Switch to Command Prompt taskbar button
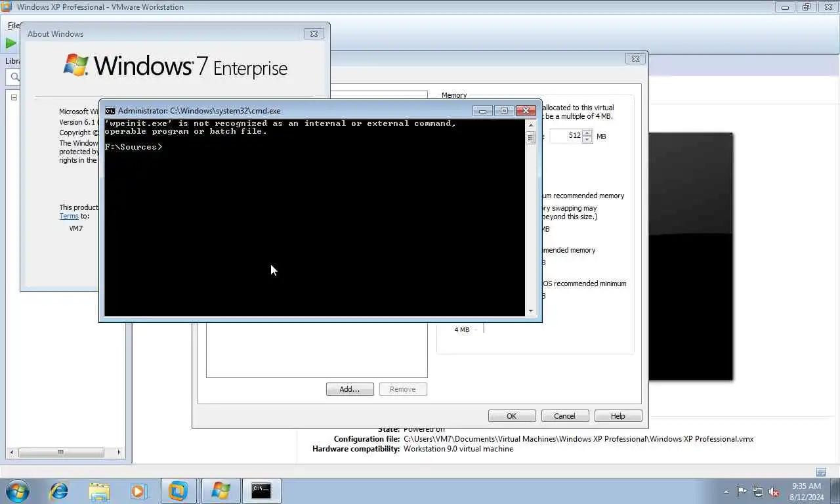 pos(261,490)
